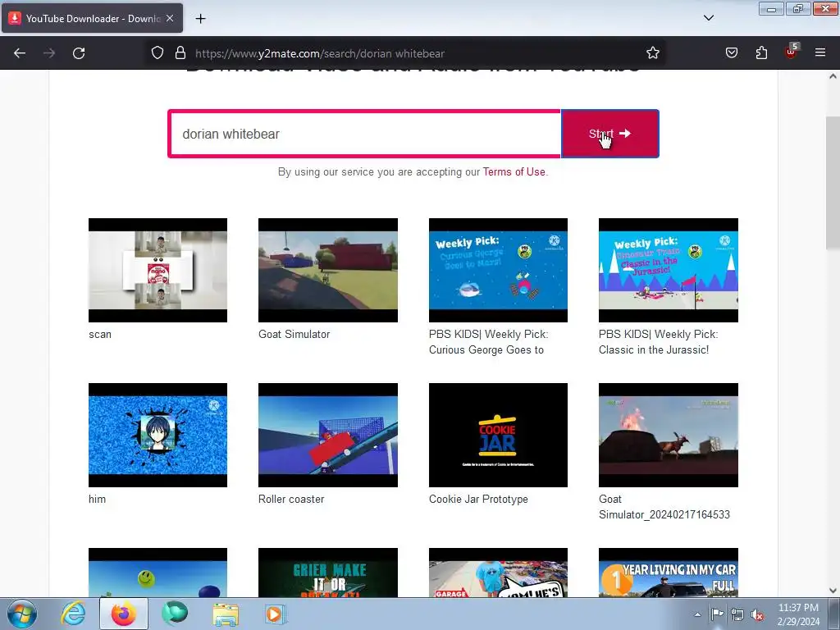Open the muted volume tray icon

pyautogui.click(x=757, y=614)
